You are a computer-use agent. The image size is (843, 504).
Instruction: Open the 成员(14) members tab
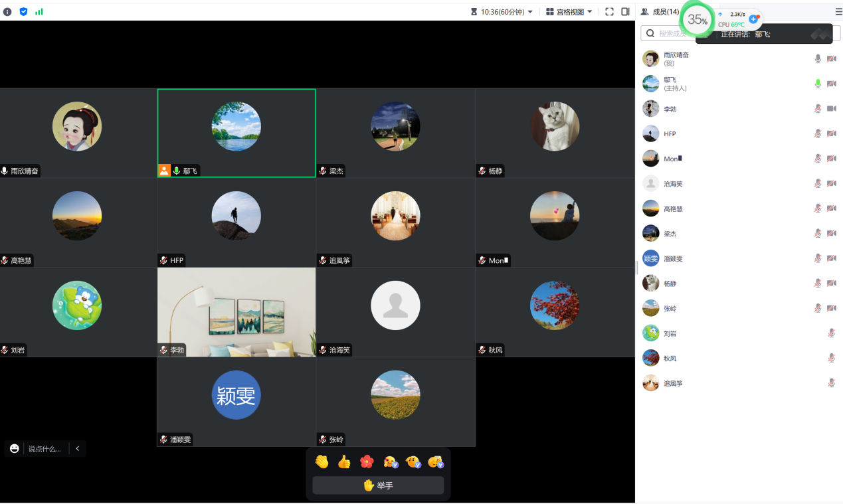pyautogui.click(x=660, y=11)
